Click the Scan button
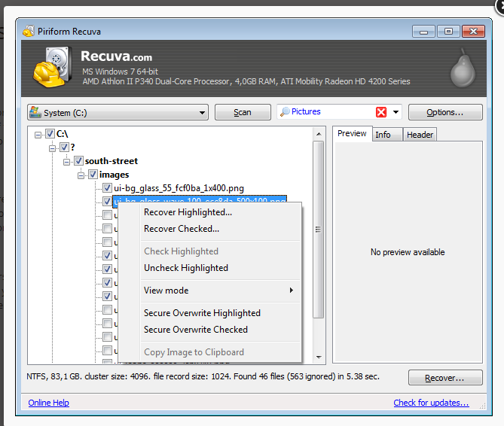This screenshot has width=504, height=426. pyautogui.click(x=243, y=112)
